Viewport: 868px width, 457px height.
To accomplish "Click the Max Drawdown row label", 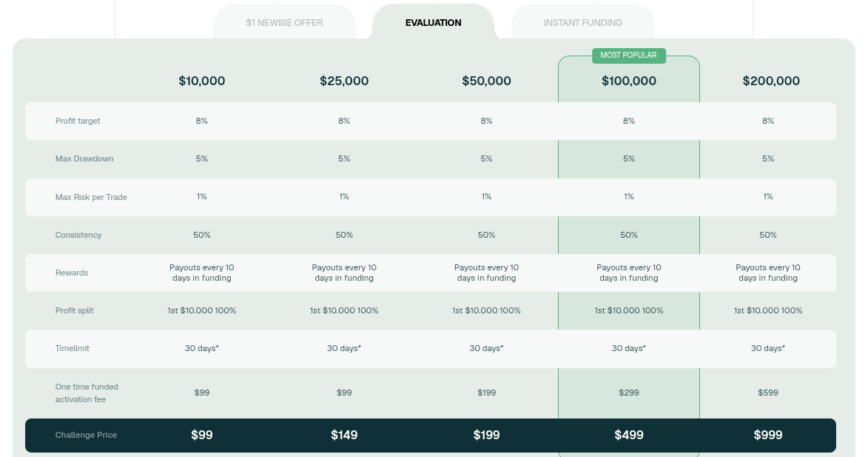I will (84, 159).
